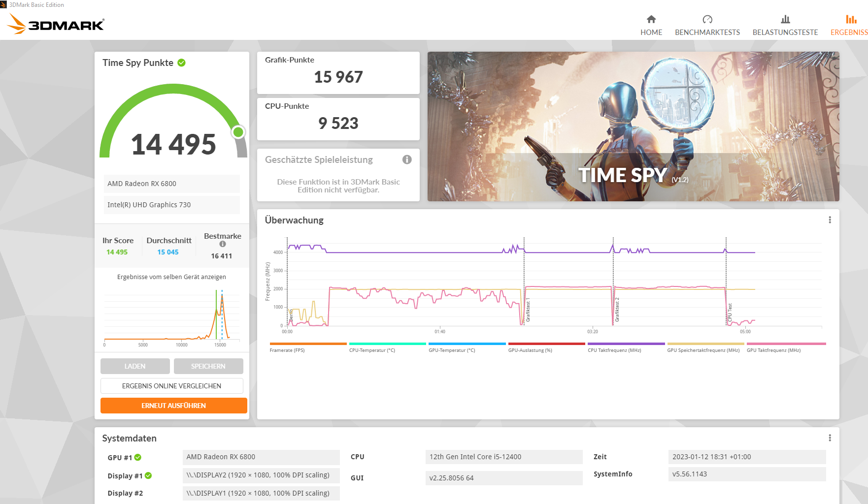Click the CPU Test marker in the chart
Screen dimensions: 868x504
click(730, 313)
